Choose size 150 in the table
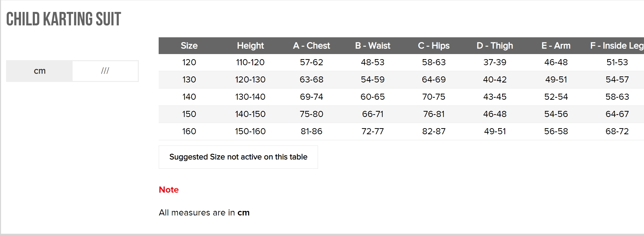The height and width of the screenshot is (235, 644). coord(189,114)
